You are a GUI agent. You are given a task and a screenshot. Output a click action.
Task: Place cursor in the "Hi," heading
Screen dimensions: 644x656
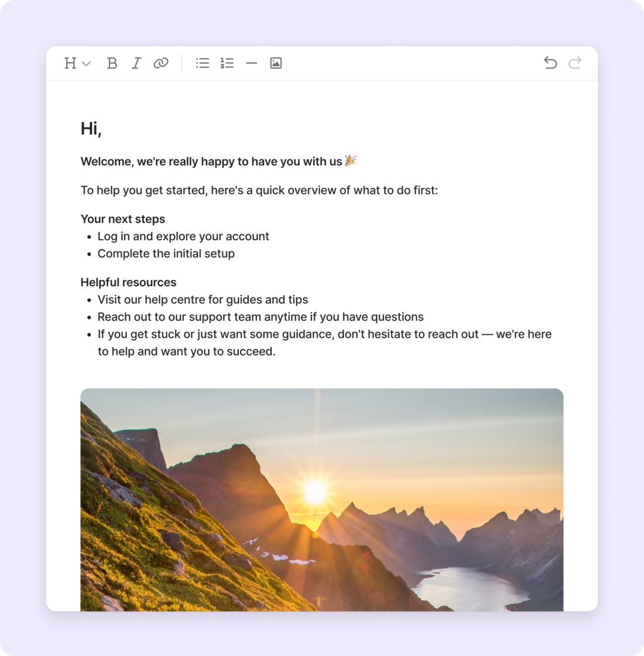point(91,129)
